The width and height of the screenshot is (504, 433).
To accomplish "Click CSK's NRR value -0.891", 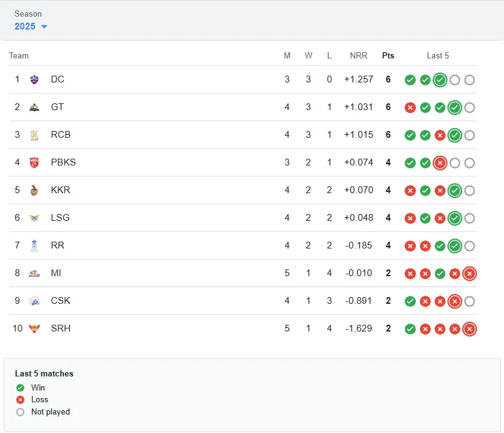I will [359, 301].
